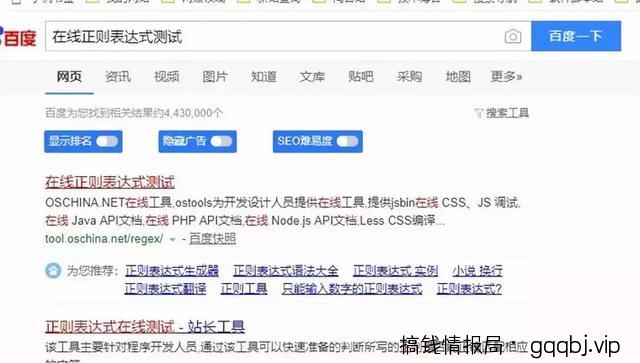
Task: Click the funnel icon next to 搜索工具
Action: [x=479, y=113]
